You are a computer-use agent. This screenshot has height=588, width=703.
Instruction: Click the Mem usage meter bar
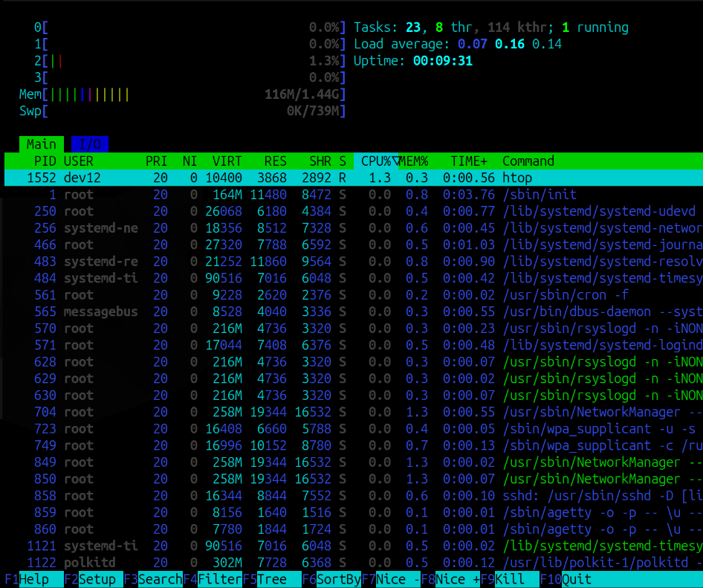[183, 94]
